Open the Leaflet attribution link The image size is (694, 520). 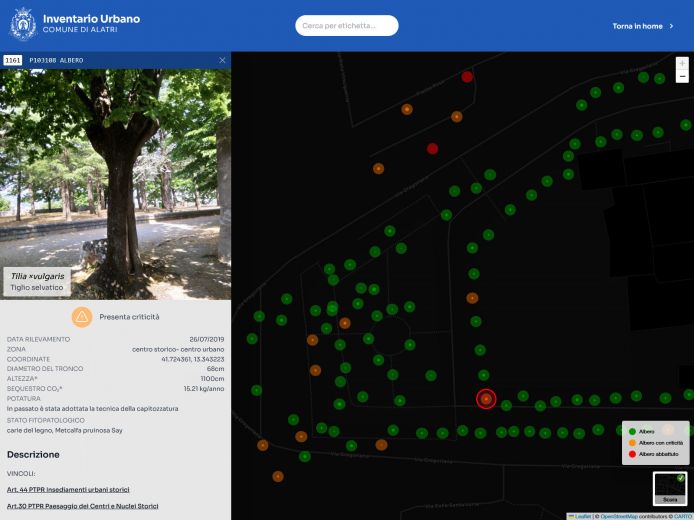click(583, 516)
